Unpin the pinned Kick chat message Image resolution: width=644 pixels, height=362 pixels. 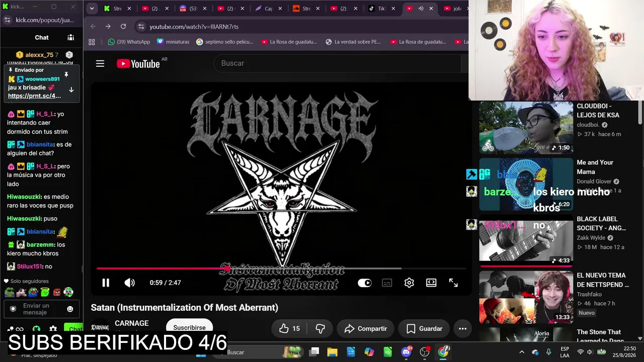(66, 75)
